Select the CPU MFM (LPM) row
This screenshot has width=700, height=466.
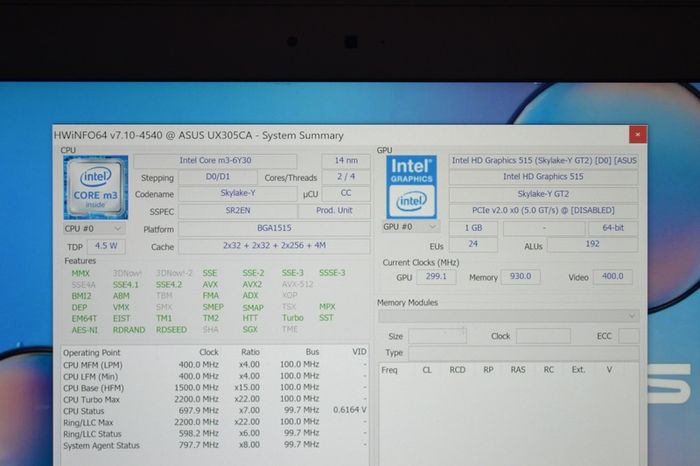[215, 365]
